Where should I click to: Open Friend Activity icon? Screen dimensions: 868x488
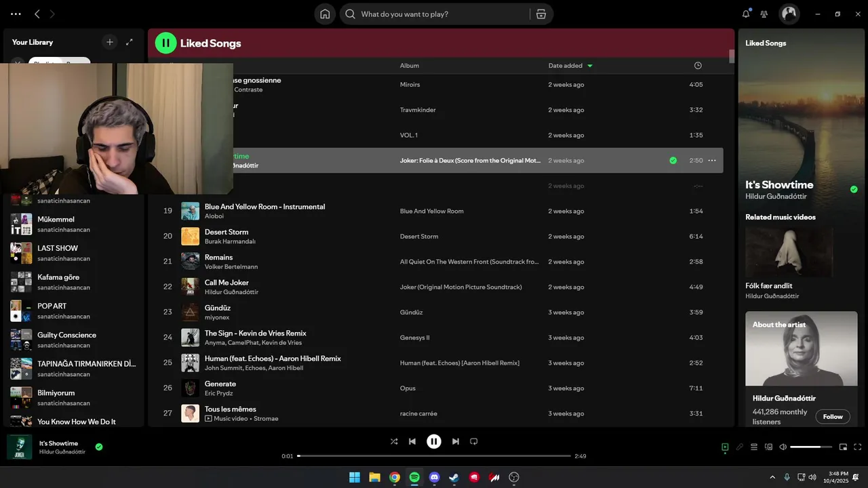pos(764,14)
